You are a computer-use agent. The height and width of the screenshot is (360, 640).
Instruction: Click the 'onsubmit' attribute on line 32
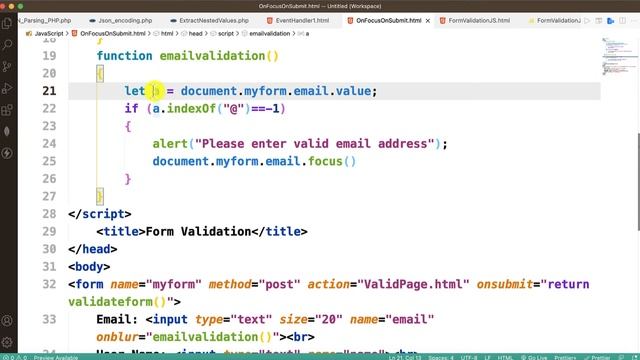505,284
